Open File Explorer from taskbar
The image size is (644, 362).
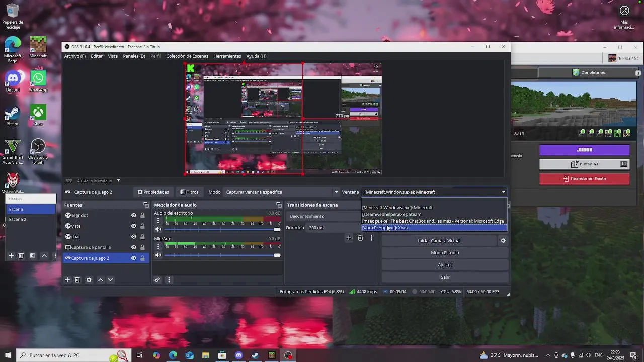point(206,355)
